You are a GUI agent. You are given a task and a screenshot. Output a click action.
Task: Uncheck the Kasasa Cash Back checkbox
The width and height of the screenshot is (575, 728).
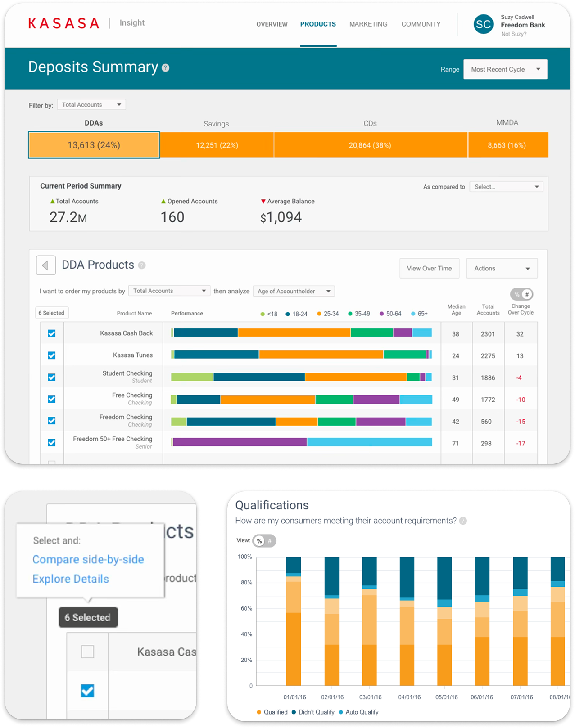tap(52, 334)
